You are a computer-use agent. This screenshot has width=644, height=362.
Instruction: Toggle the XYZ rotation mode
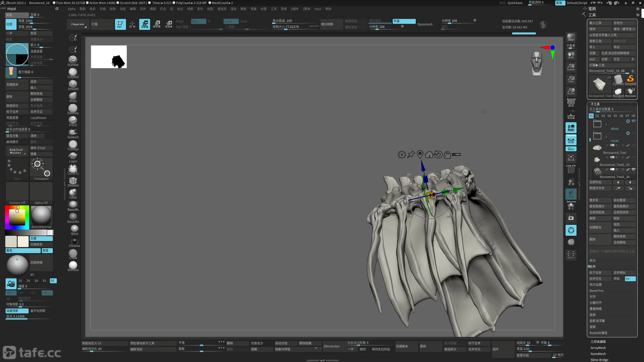571,149
